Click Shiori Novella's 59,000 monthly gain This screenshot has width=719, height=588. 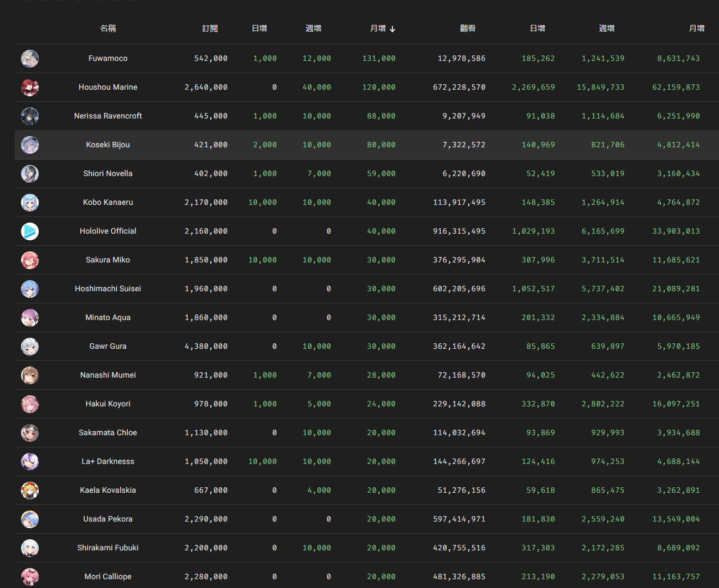(x=381, y=174)
